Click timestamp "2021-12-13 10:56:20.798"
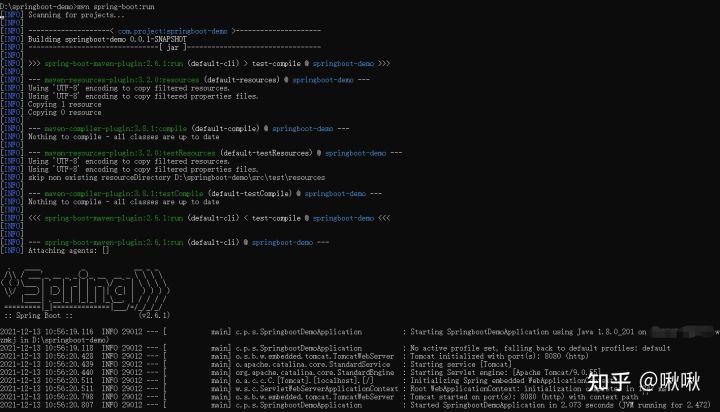This screenshot has height=412, width=720. click(47, 397)
